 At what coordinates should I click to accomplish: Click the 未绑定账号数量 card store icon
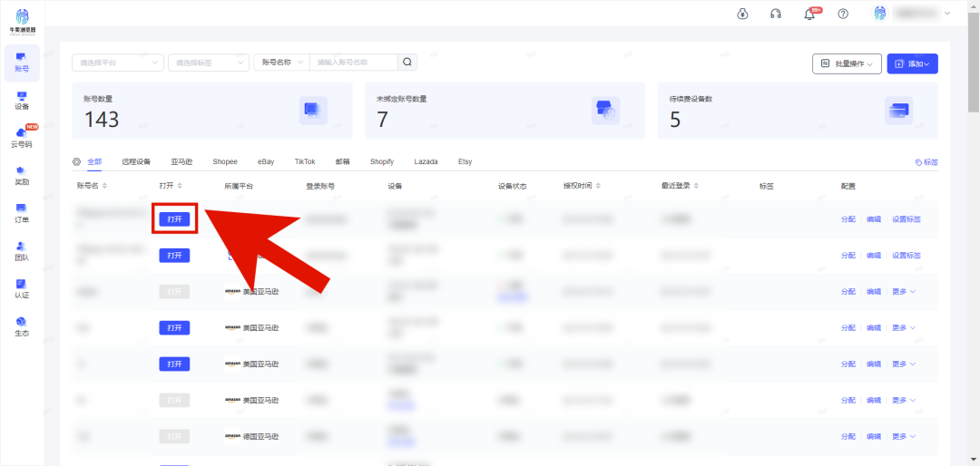(x=605, y=111)
